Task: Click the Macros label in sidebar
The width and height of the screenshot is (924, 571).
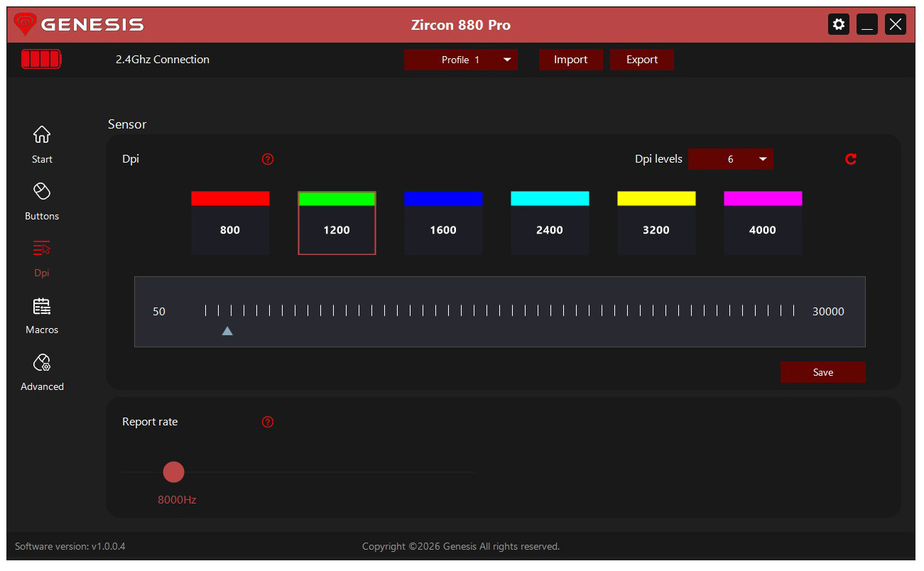Action: pyautogui.click(x=42, y=330)
